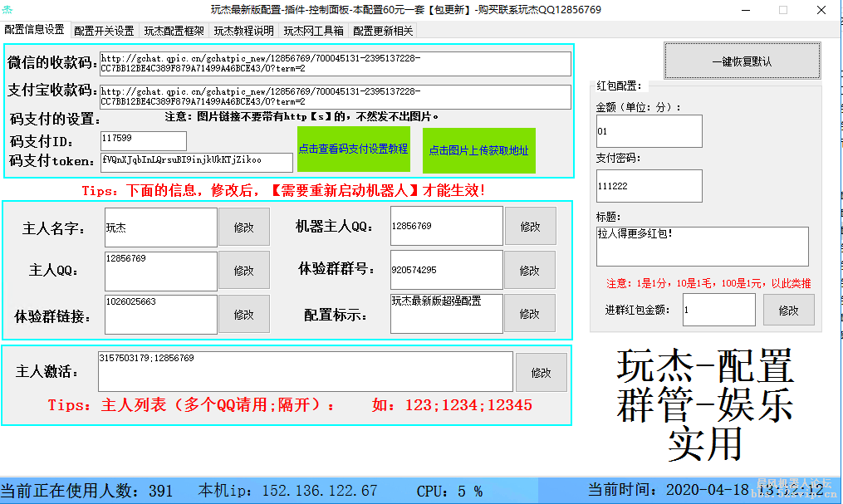Focus the 红包 标题 text box

point(702,247)
